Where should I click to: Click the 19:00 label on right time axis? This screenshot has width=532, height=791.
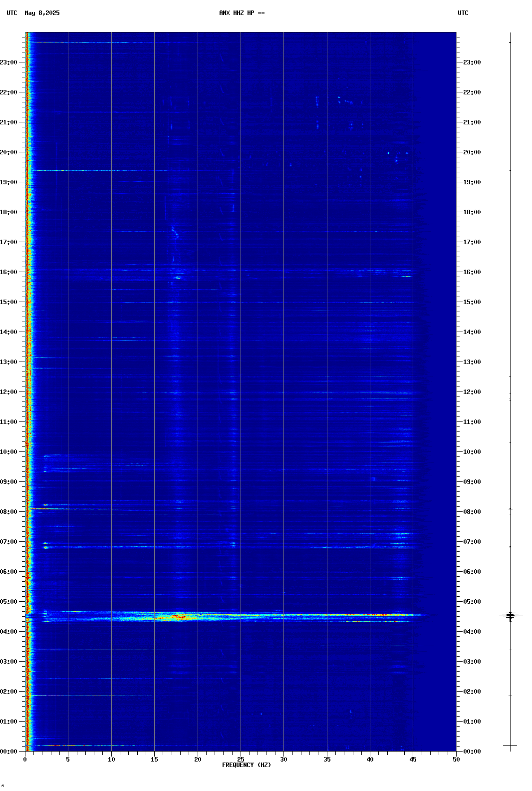(472, 182)
